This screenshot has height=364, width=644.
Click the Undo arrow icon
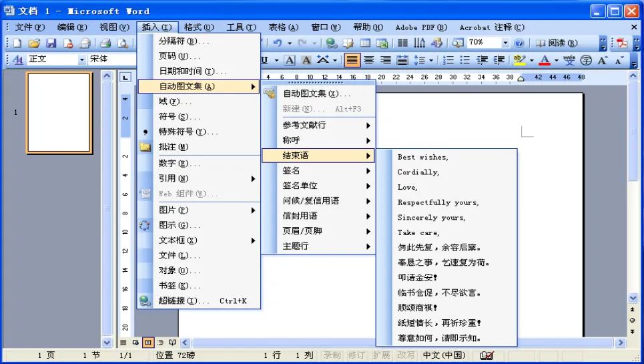point(278,43)
